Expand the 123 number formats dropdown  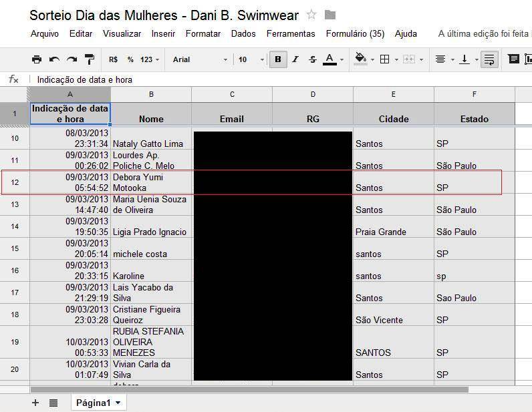pyautogui.click(x=150, y=59)
